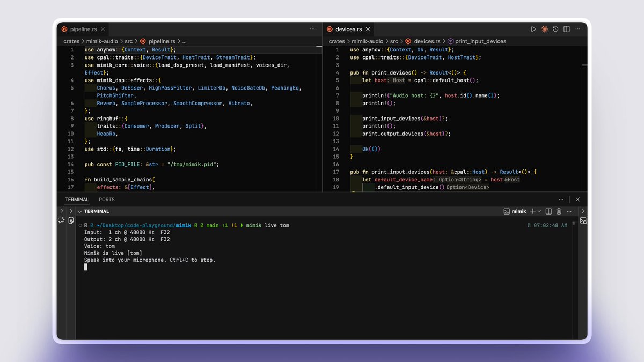Click 'Mimik is live [tom]' terminal output
Viewport: 644px width, 362px height.
113,253
